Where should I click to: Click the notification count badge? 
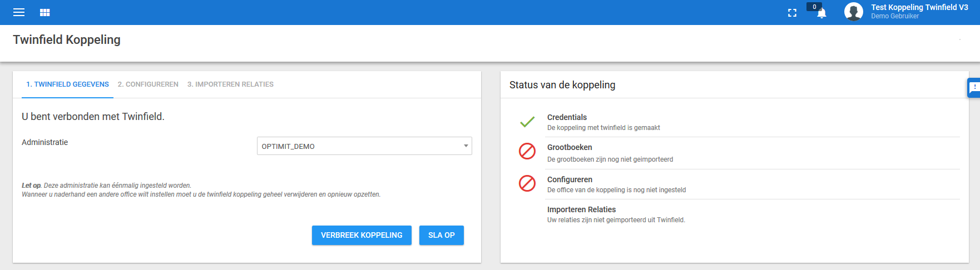(814, 7)
